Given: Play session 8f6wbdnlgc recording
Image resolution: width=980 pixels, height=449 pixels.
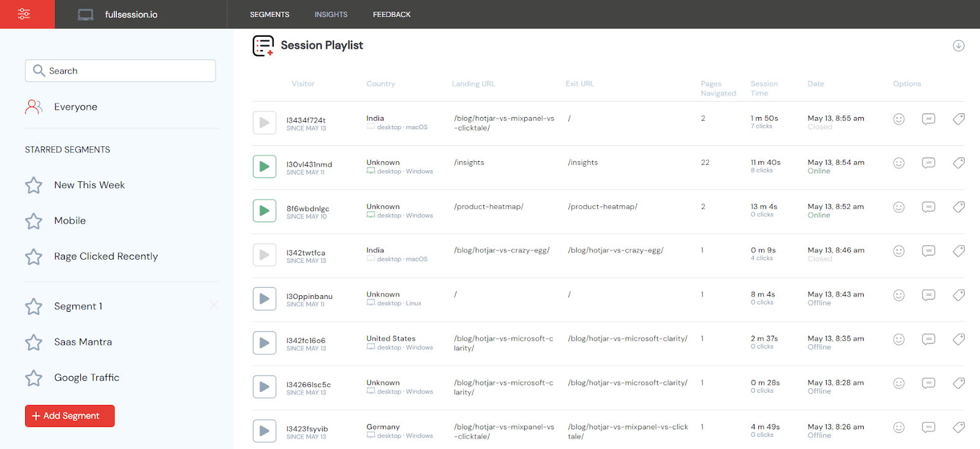Looking at the screenshot, I should pos(265,211).
